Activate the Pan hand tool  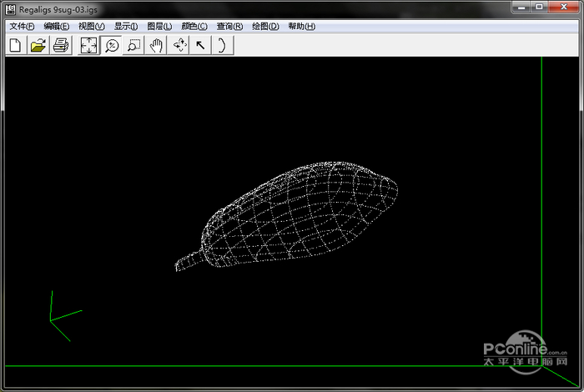[x=156, y=45]
